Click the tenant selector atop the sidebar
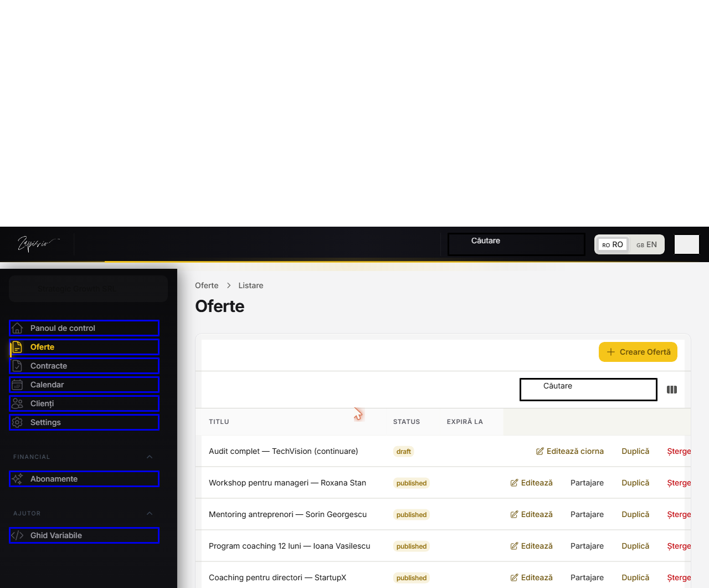 point(88,289)
